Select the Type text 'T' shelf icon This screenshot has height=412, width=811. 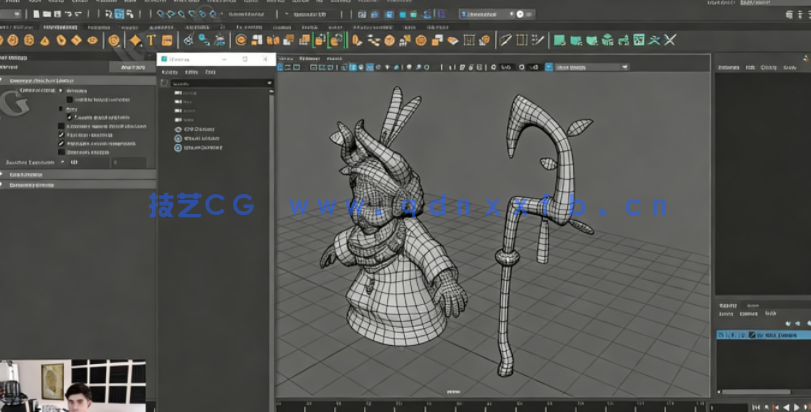(x=151, y=40)
